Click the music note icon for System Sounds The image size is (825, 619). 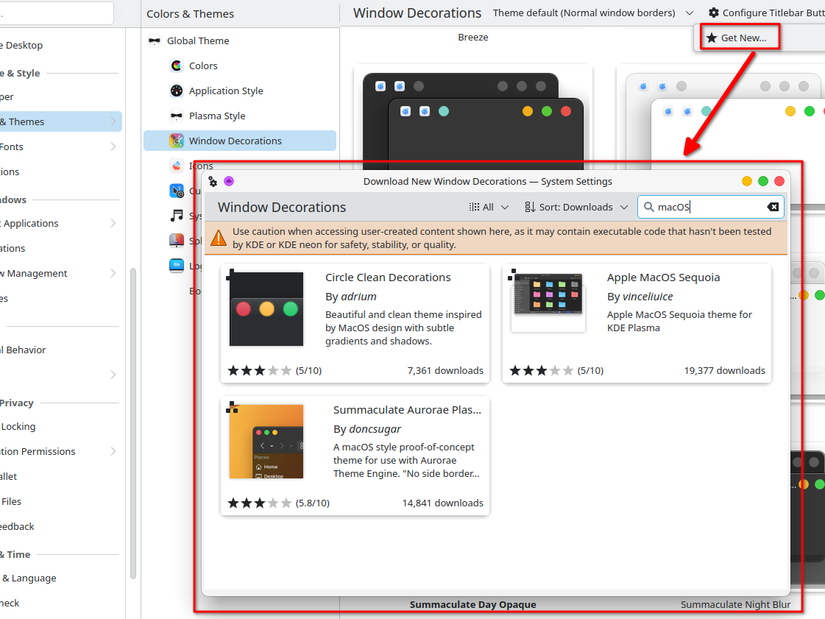[175, 215]
